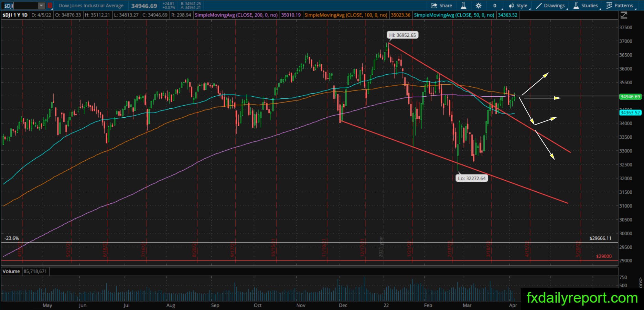Click the R: 298.94 range value
The width and height of the screenshot is (644, 310).
(x=181, y=15)
